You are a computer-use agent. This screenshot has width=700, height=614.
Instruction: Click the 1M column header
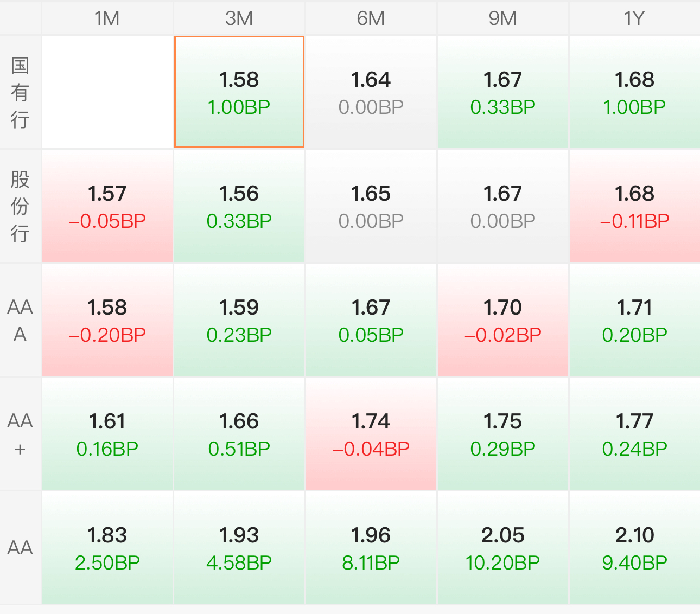(x=107, y=18)
